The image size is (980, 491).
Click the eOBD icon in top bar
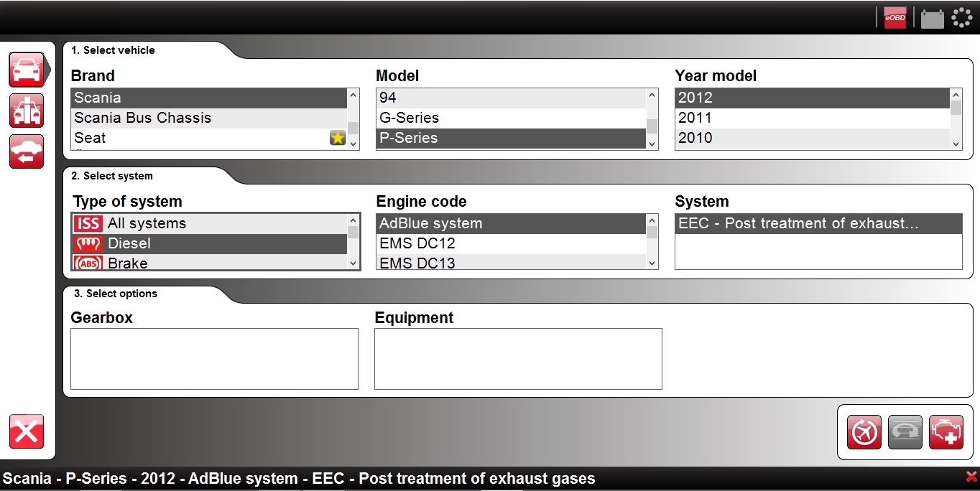coord(895,18)
